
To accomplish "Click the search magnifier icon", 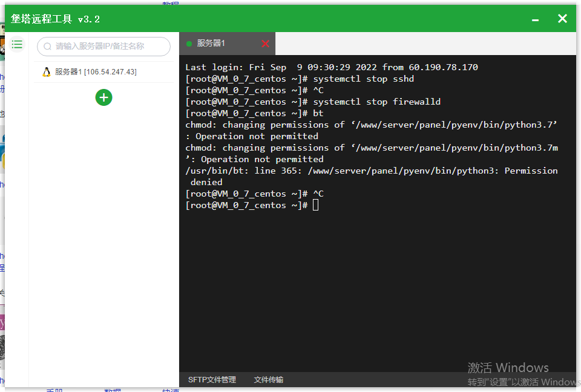I will tap(47, 47).
